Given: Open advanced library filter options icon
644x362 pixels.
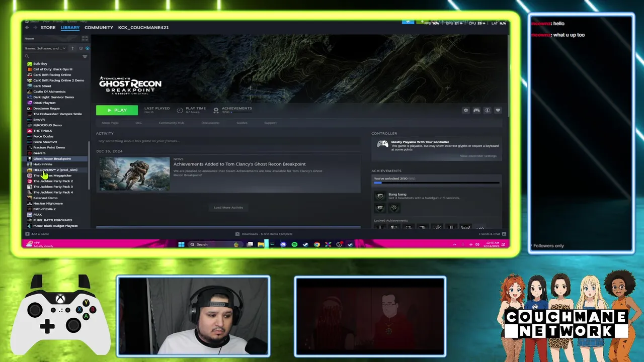Looking at the screenshot, I should click(85, 56).
